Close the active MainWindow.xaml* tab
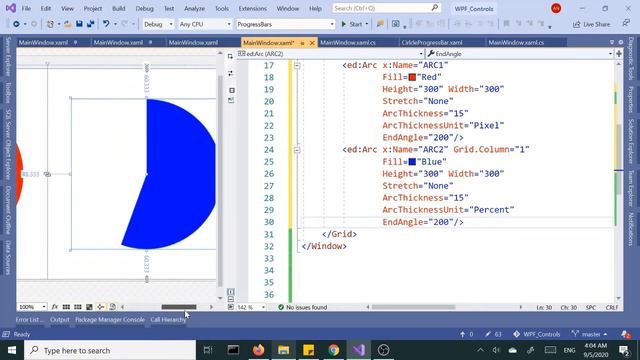Viewport: 640px width, 360px height. (x=312, y=43)
